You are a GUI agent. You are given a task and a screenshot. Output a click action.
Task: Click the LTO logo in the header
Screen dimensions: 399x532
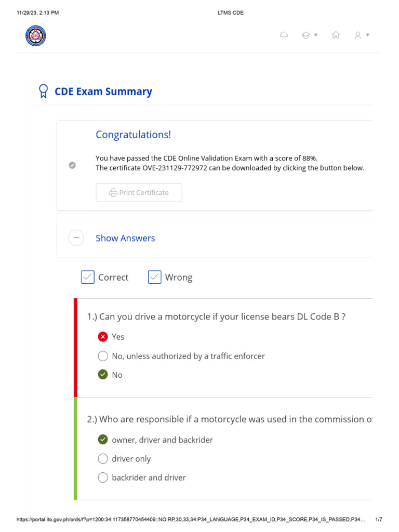36,35
